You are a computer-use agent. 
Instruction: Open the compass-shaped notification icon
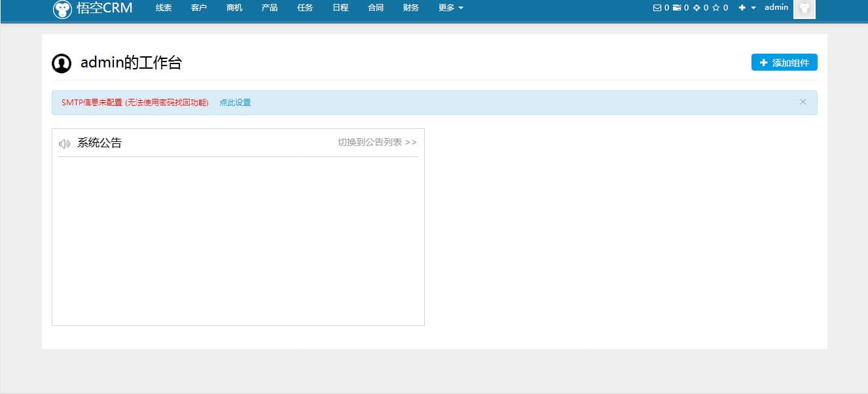pos(695,7)
